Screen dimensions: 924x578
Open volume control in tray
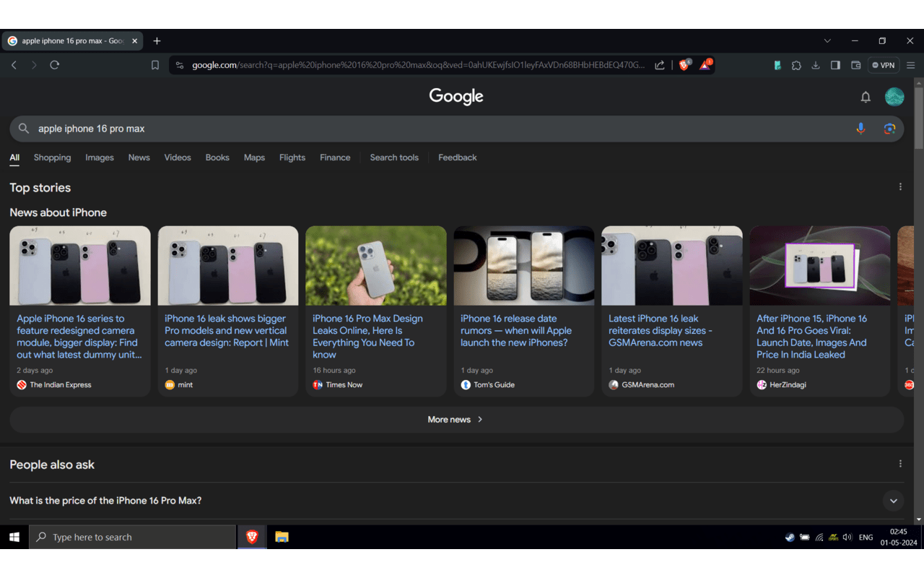coord(847,538)
